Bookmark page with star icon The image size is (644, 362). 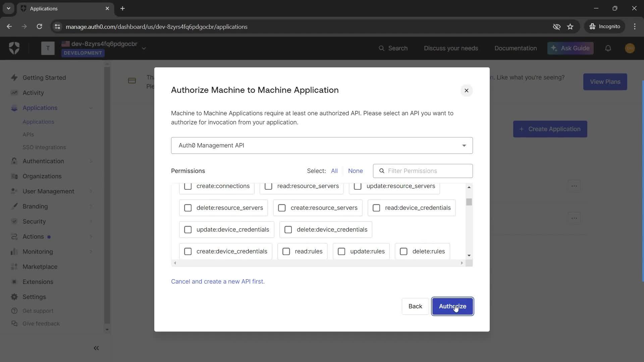pyautogui.click(x=570, y=26)
